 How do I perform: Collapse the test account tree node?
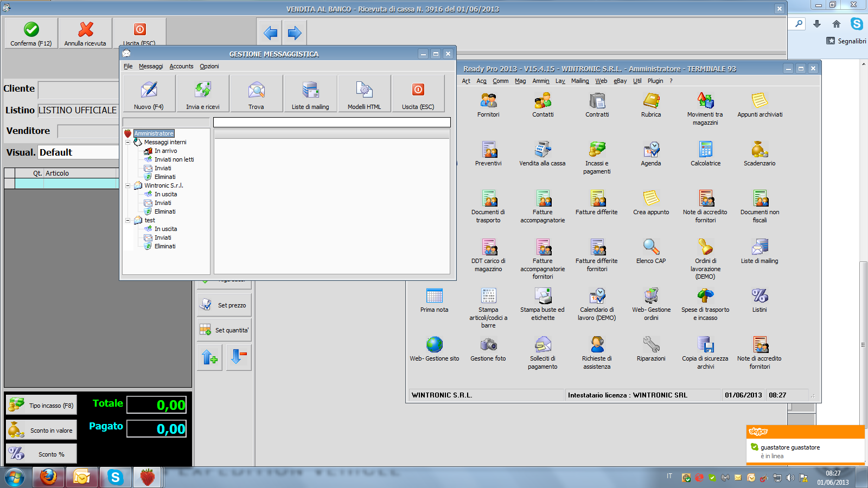(x=128, y=220)
